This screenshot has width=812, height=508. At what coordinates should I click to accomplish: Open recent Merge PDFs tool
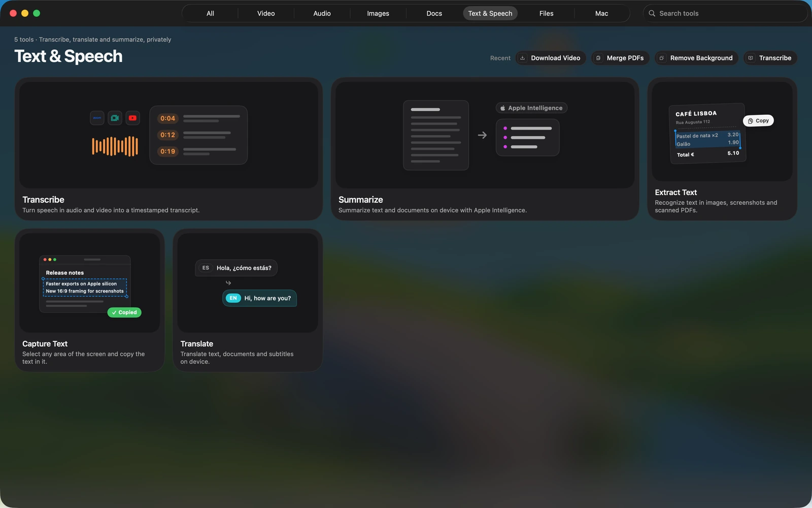click(620, 58)
